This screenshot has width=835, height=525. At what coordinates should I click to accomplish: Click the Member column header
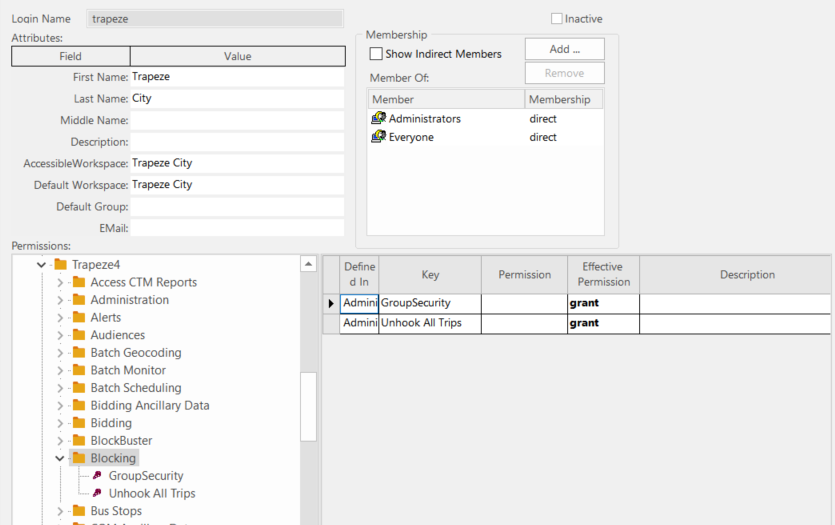pos(446,99)
